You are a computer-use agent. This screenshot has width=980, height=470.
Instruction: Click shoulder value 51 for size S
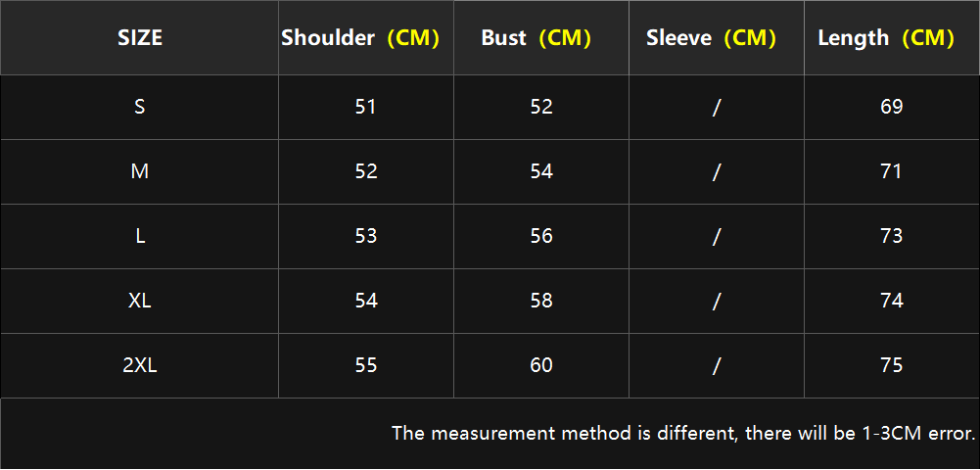pyautogui.click(x=365, y=107)
